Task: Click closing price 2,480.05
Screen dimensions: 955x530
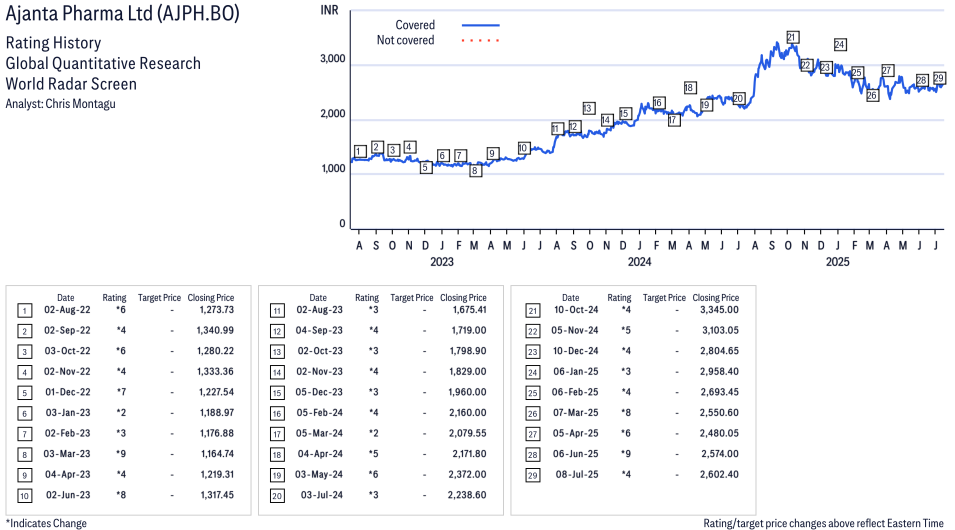Action: [x=719, y=433]
